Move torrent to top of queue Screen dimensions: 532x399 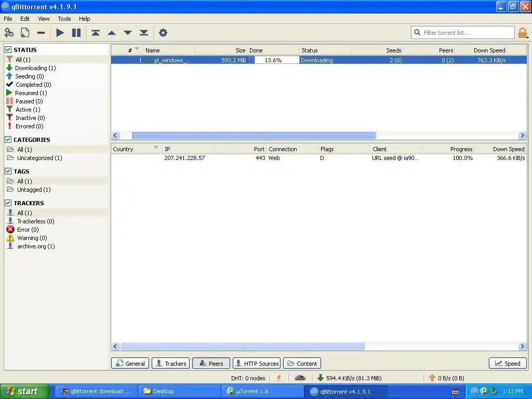coord(96,33)
